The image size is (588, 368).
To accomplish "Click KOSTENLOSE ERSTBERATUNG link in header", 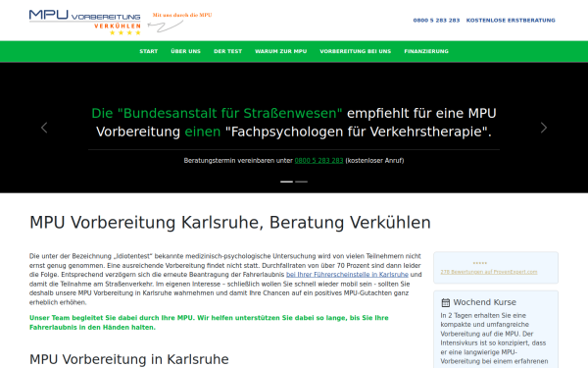I will point(511,21).
